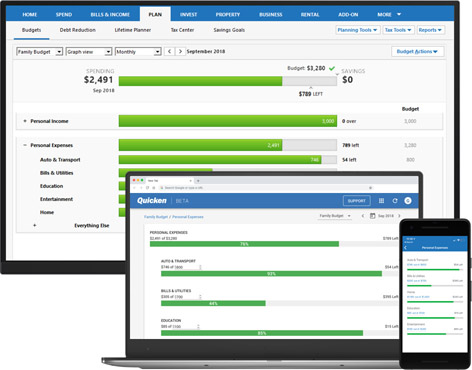Click the Auto & Transport 746 bar
Image resolution: width=472 pixels, height=370 pixels.
pos(220,160)
